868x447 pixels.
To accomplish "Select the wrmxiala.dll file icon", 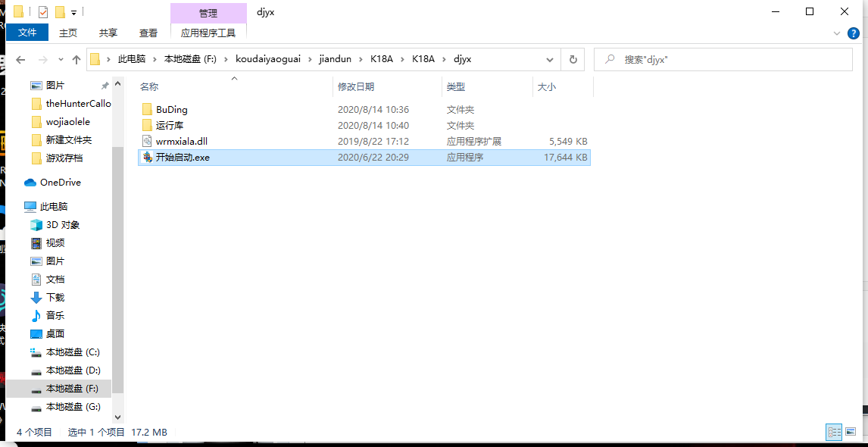I will 147,141.
